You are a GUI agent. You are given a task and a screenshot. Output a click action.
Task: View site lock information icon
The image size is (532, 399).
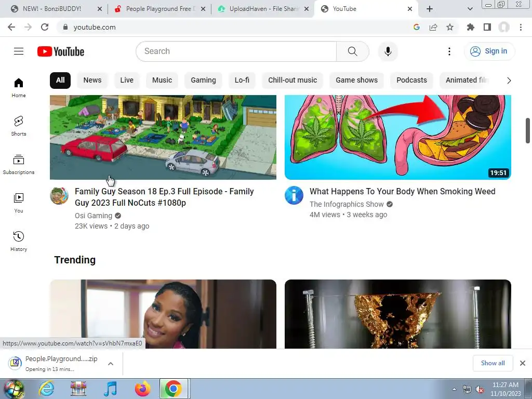tap(65, 27)
